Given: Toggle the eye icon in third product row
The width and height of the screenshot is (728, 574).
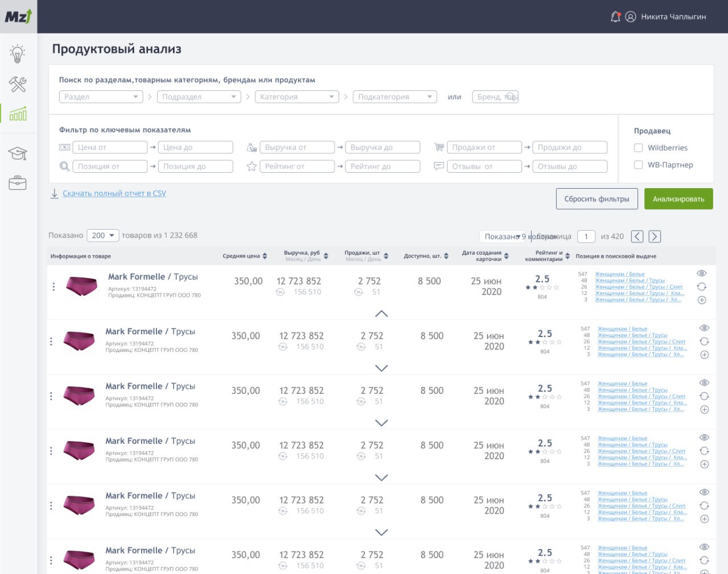Looking at the screenshot, I should click(x=704, y=382).
